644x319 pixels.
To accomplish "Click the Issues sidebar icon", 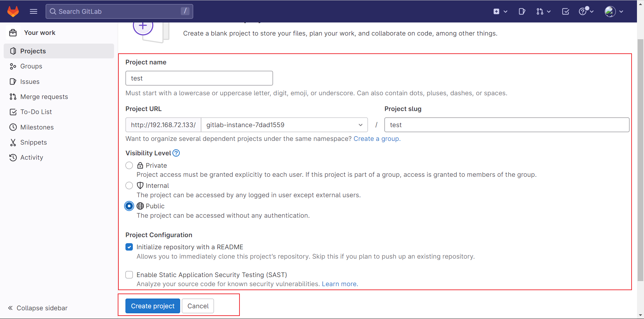I will (13, 82).
